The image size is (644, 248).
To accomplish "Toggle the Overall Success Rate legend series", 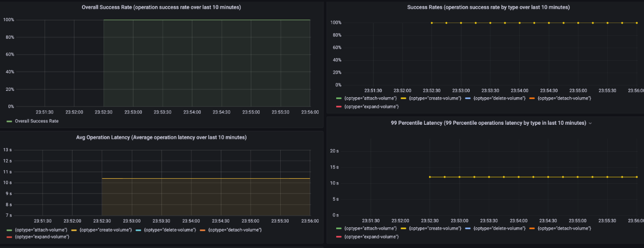I will 36,121.
